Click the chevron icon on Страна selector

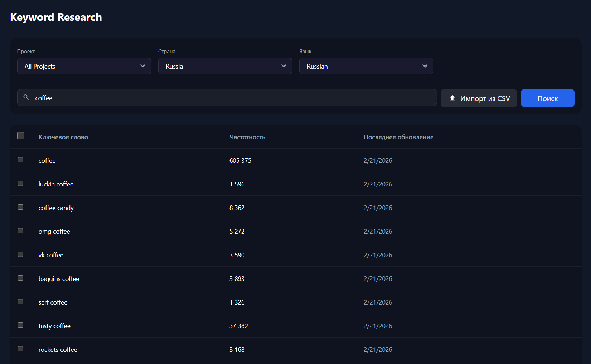284,66
